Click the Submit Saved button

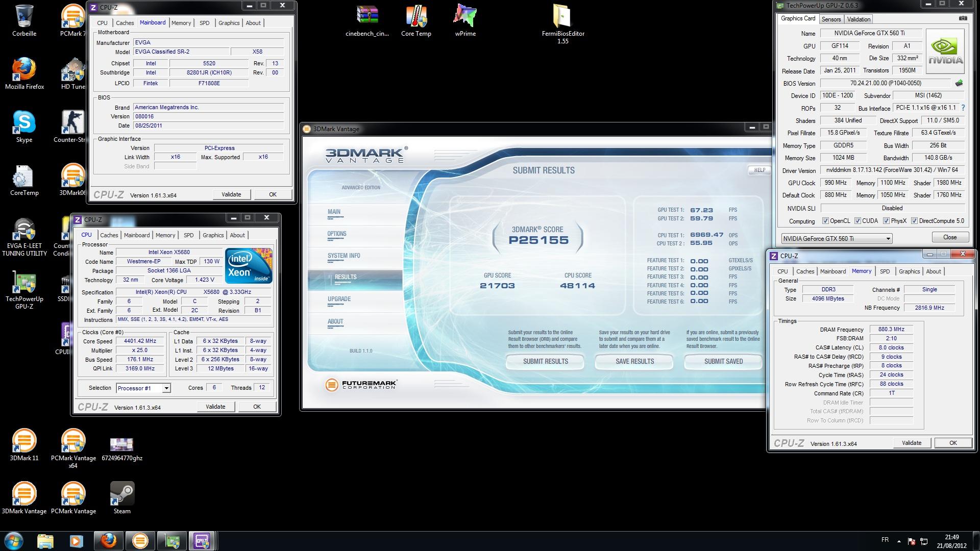(x=723, y=361)
